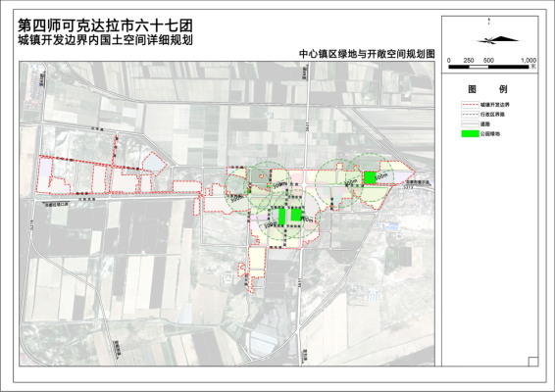Click the 城镇开发边界 legend text label

[495, 105]
